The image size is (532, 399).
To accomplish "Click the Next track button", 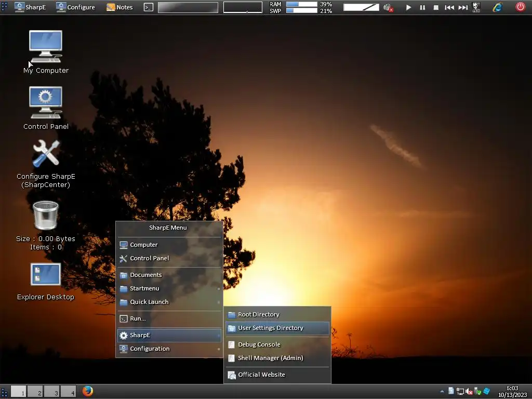I will click(x=463, y=7).
